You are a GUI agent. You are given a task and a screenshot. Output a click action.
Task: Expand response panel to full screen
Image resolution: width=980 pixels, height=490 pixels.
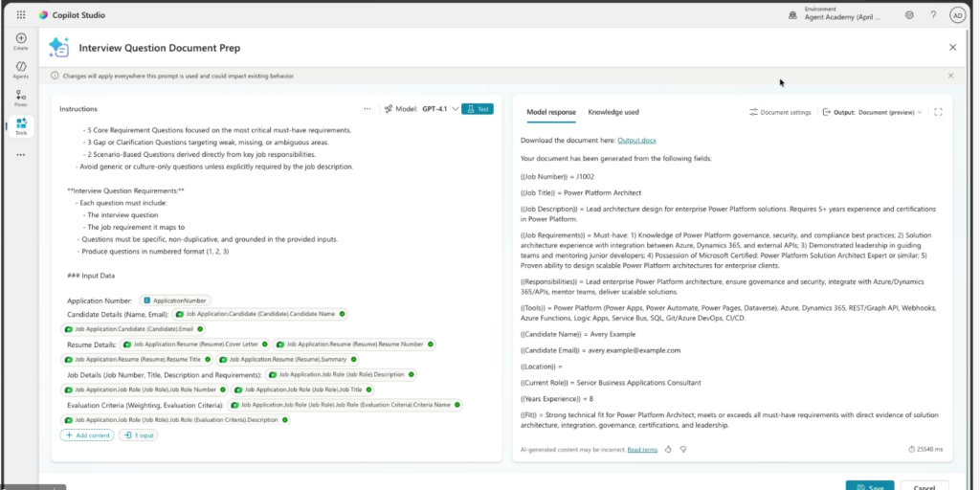(938, 112)
